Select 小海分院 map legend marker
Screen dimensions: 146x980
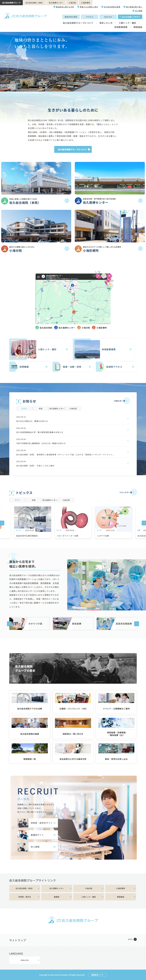point(83,328)
